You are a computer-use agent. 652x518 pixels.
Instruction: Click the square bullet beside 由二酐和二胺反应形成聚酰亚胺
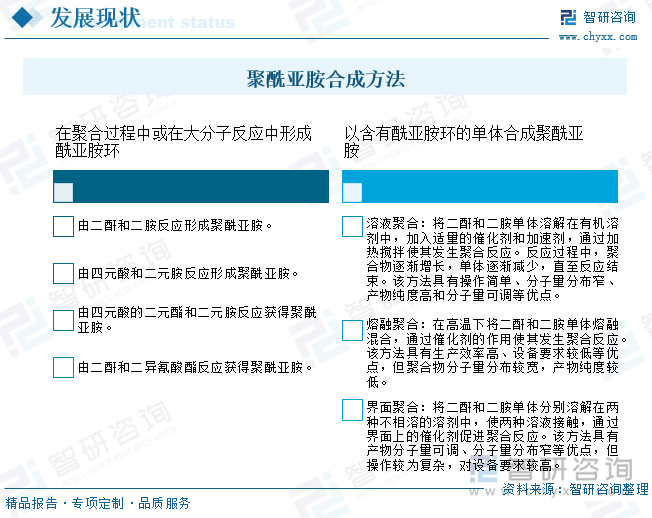(63, 226)
